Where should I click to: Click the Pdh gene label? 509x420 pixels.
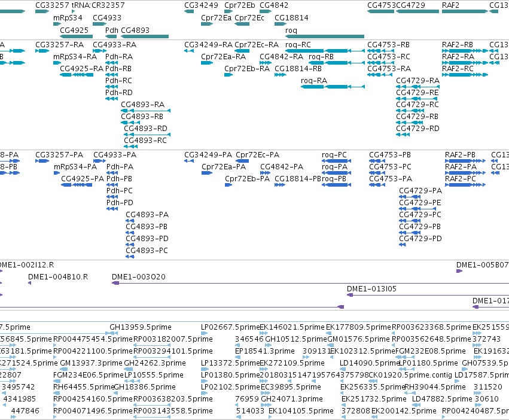(112, 30)
